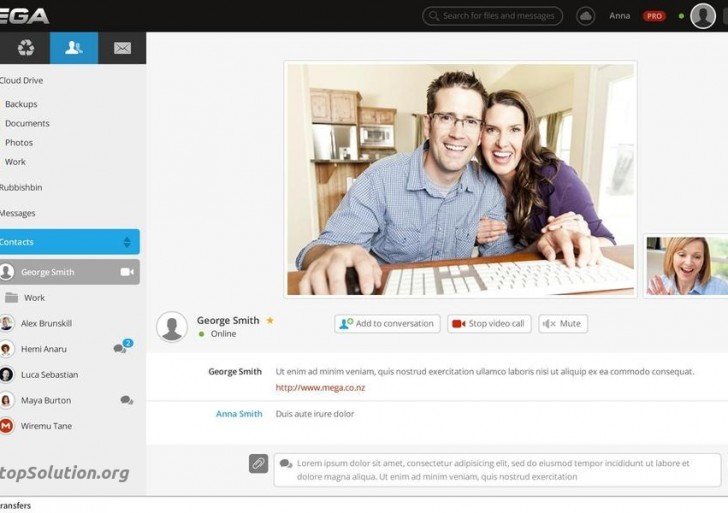Open Messages in sidebar
This screenshot has height=513, width=728.
(18, 213)
